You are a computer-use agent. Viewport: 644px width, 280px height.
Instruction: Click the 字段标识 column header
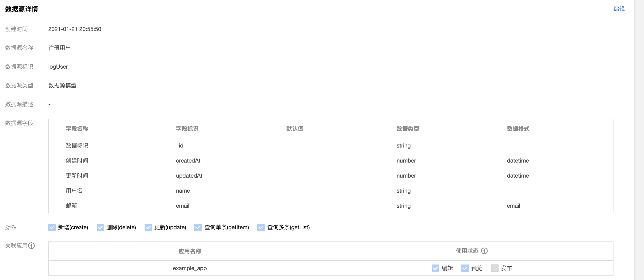click(x=187, y=129)
